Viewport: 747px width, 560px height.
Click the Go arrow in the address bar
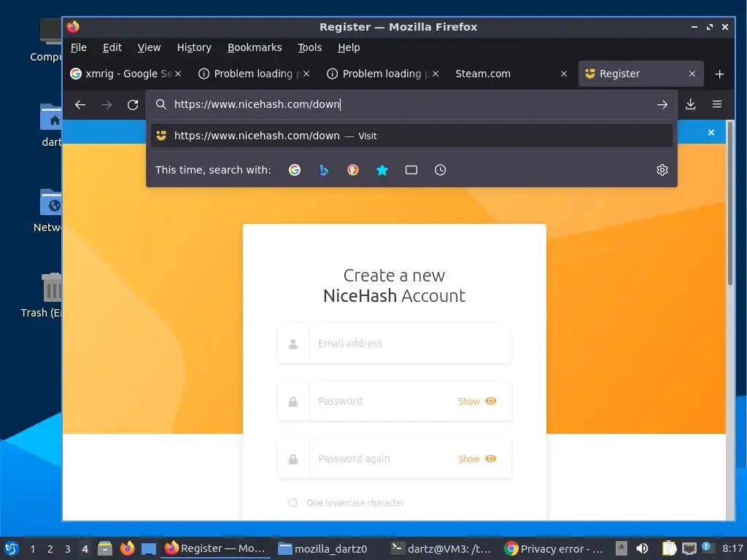662,105
